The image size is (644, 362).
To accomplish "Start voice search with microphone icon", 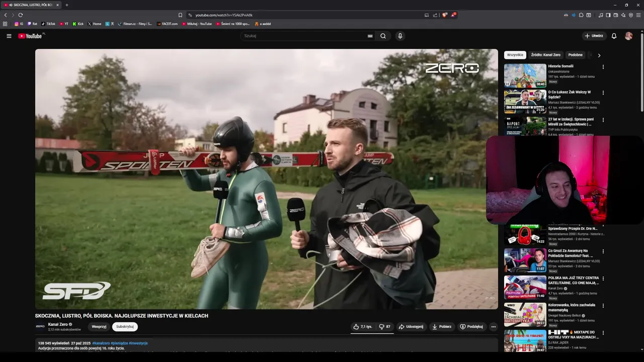I will (x=400, y=36).
